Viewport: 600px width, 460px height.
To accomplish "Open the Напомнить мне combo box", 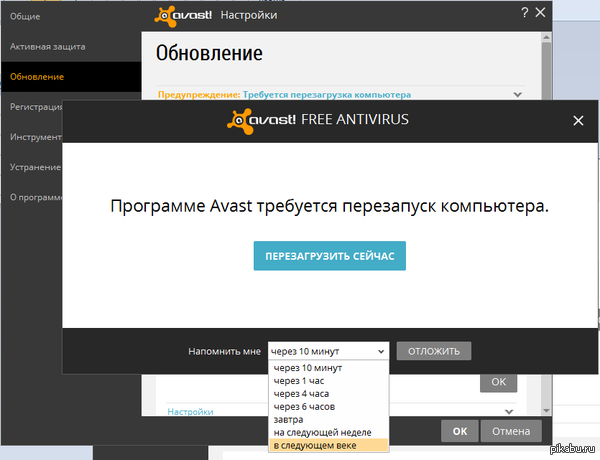I will 328,351.
